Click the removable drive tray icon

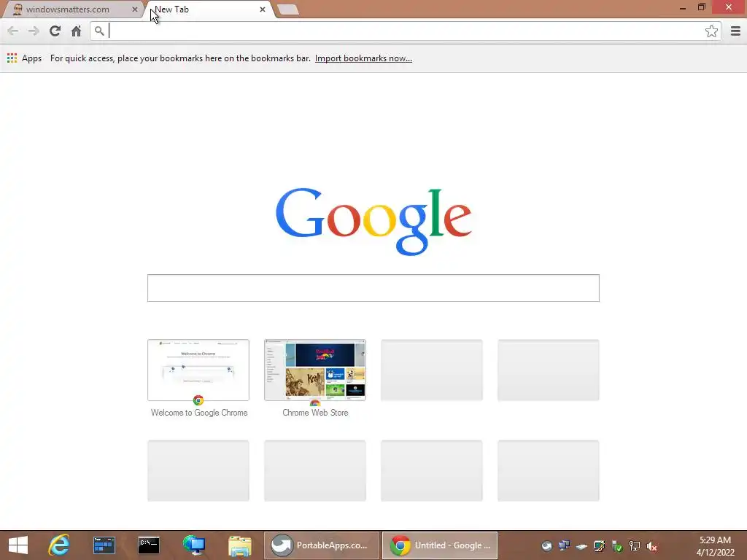(581, 546)
